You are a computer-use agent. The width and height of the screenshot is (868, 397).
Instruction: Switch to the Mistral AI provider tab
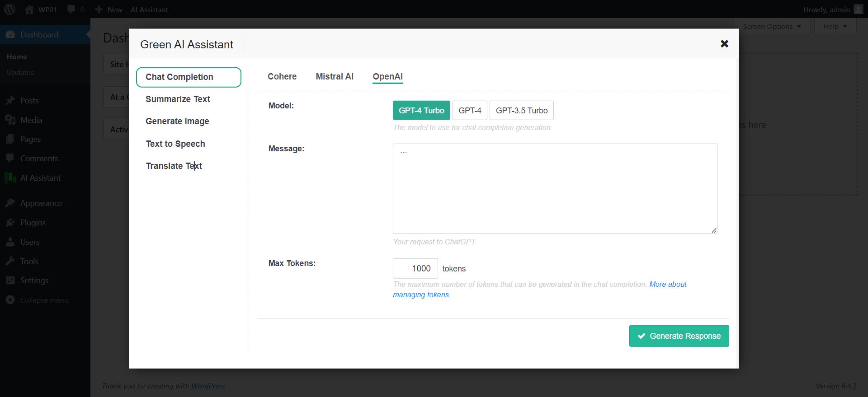pos(335,77)
